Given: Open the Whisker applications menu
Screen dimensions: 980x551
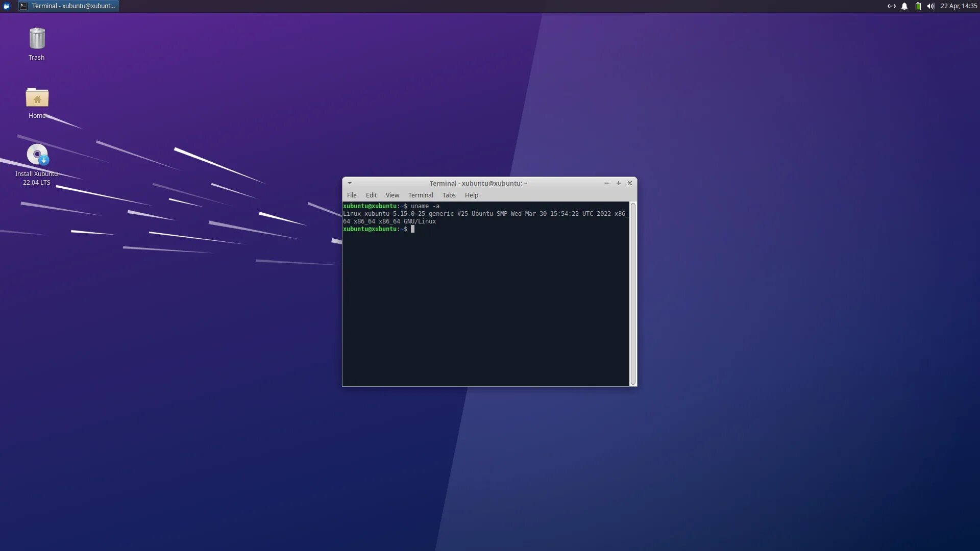Looking at the screenshot, I should click(7, 6).
